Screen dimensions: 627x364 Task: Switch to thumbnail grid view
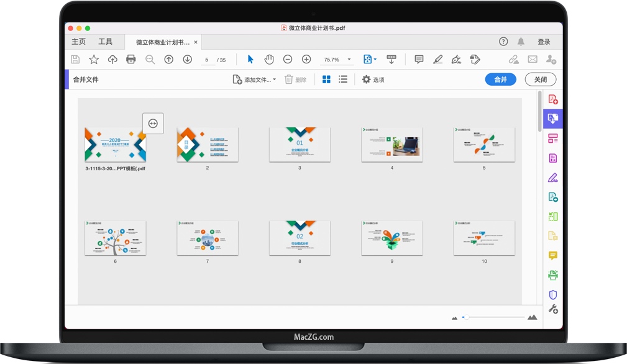coord(326,80)
